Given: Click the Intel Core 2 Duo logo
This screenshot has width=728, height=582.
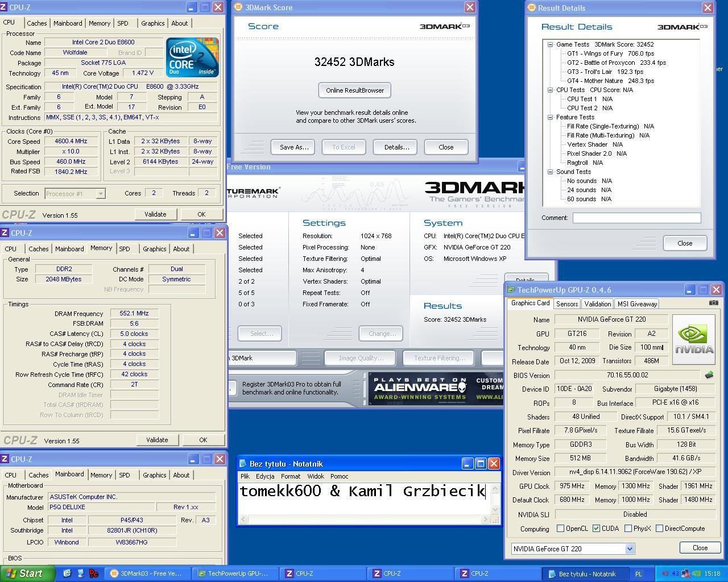Looking at the screenshot, I should click(192, 57).
